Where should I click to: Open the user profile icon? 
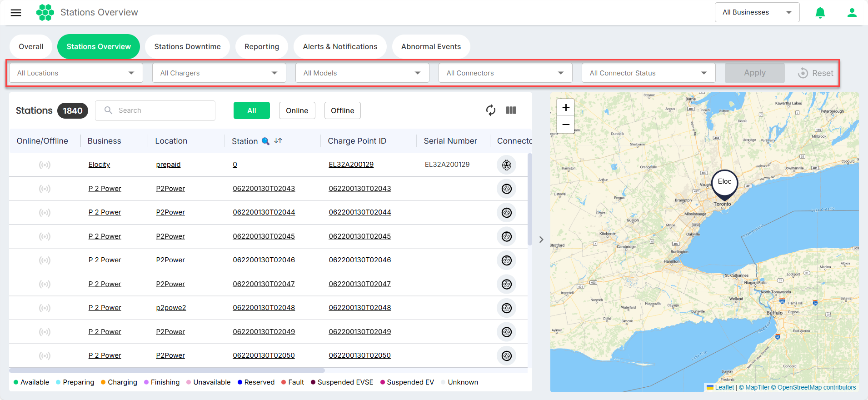click(852, 13)
